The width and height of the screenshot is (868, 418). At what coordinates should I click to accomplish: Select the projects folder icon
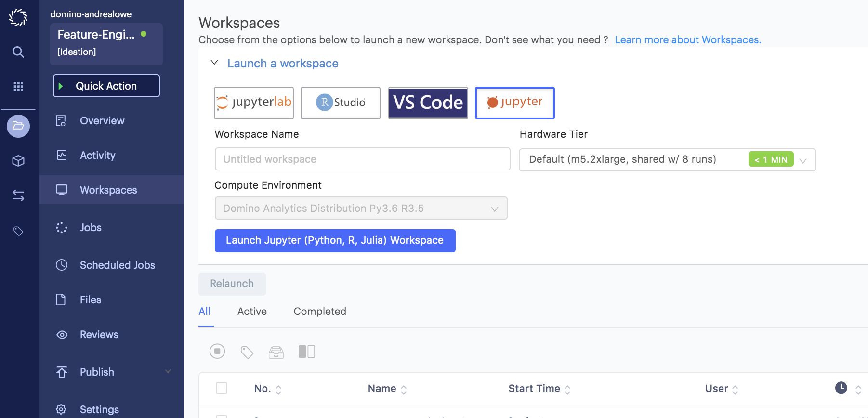coord(18,126)
